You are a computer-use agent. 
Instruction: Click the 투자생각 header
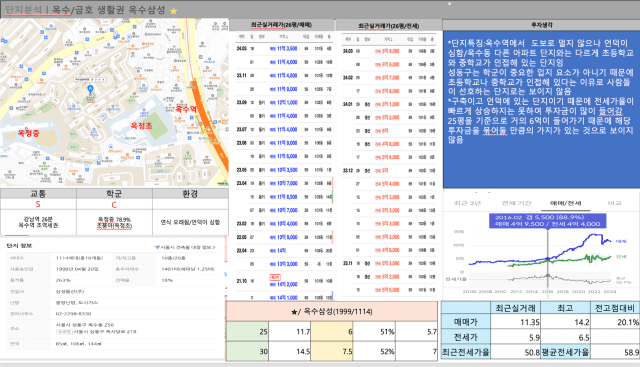pos(542,25)
